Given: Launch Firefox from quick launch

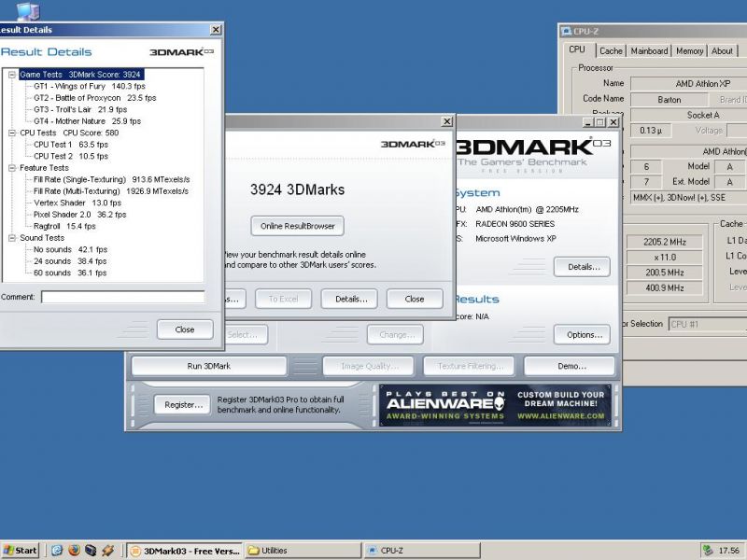Looking at the screenshot, I should click(x=74, y=551).
